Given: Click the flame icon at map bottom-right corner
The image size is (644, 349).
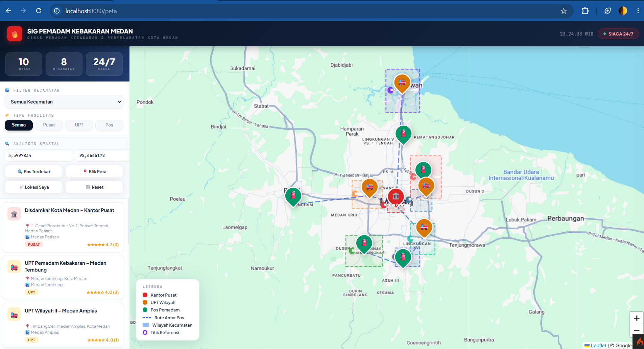Looking at the screenshot, I should pyautogui.click(x=639, y=342).
